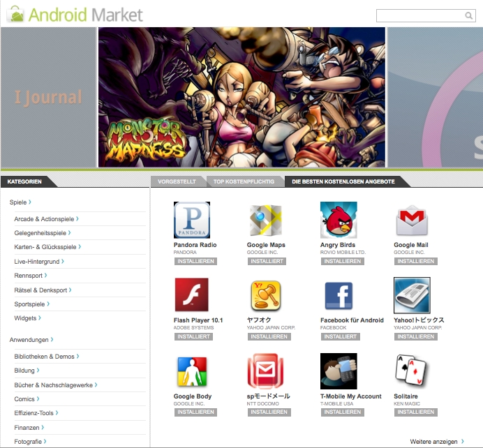483x448 pixels.
Task: Click the GOOGLE INC. developer under Google Maps
Action: 262,253
